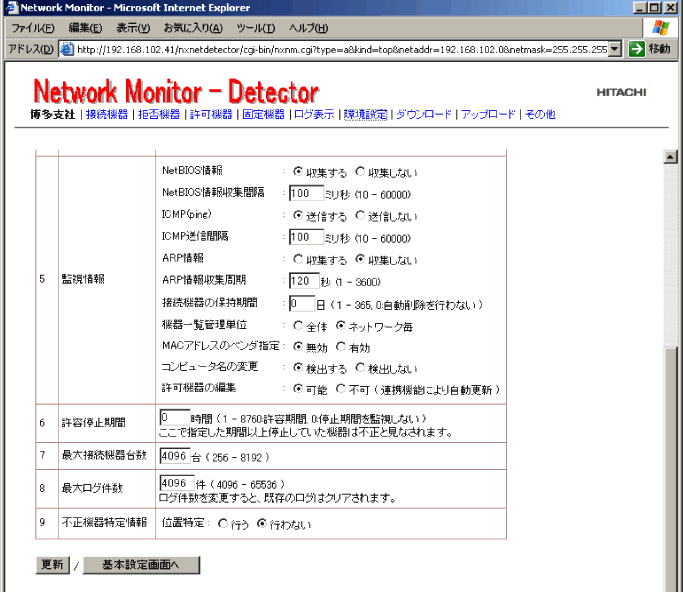Select MACアドレスのベンダ指定 無効 radio

pyautogui.click(x=298, y=347)
